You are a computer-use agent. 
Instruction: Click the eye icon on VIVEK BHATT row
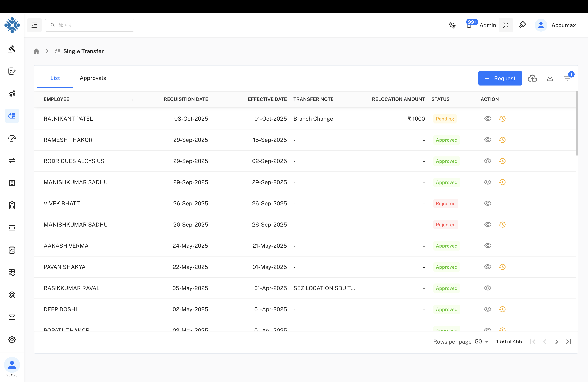pyautogui.click(x=488, y=203)
